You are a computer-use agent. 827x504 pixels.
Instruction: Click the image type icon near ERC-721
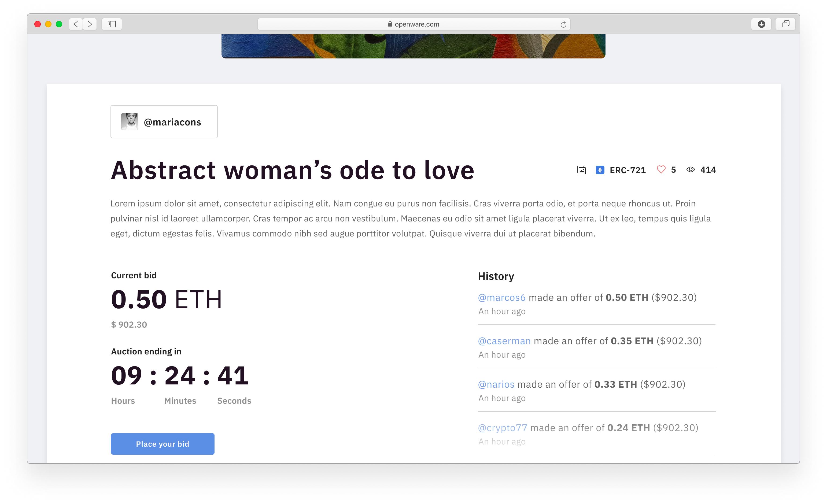click(581, 170)
